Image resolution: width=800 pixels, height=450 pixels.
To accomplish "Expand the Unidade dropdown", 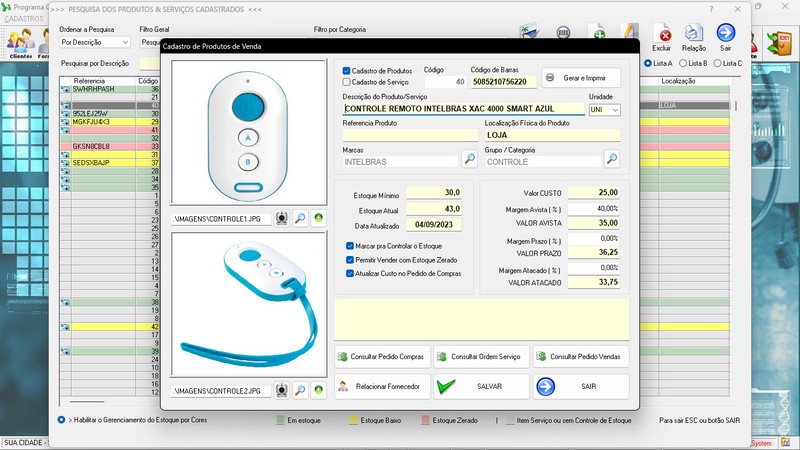I will tap(615, 109).
